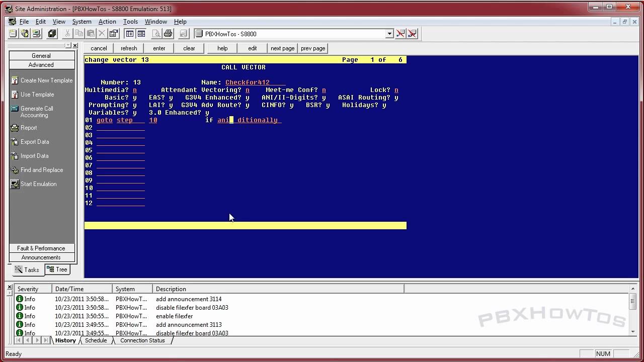Open the Edit menu
The width and height of the screenshot is (644, 362).
click(41, 22)
